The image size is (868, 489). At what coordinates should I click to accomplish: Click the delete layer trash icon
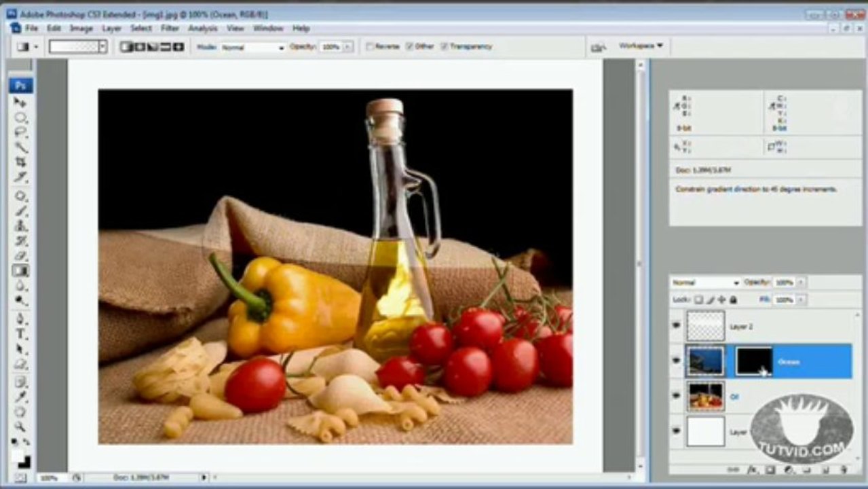pos(844,470)
